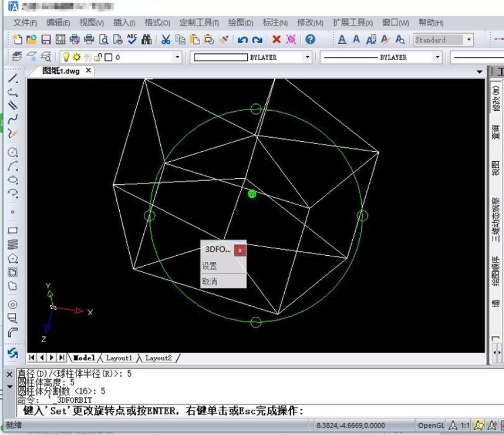This screenshot has height=435, width=504.
Task: Select the Circle drawing tool
Action: (13, 152)
